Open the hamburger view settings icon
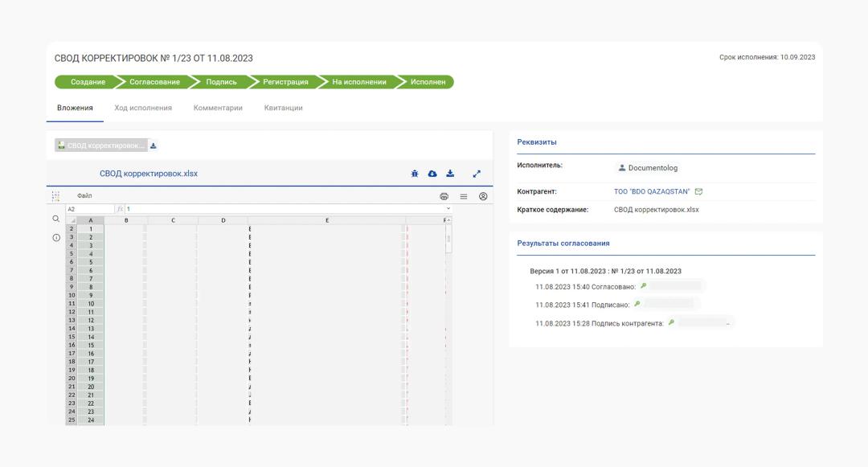The height and width of the screenshot is (467, 868). 464,196
